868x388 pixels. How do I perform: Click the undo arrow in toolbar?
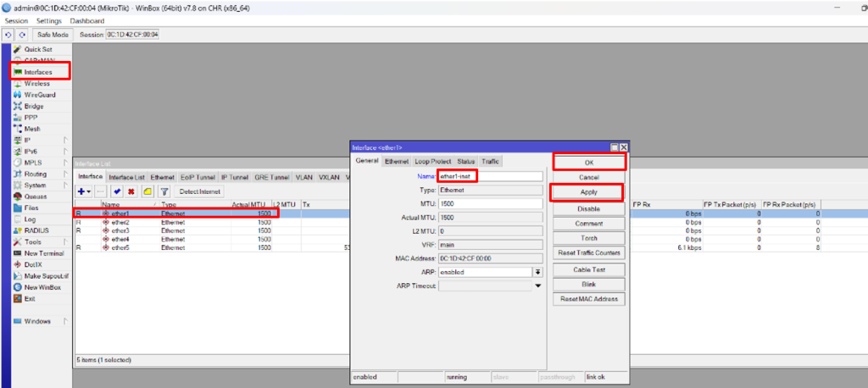pyautogui.click(x=8, y=35)
